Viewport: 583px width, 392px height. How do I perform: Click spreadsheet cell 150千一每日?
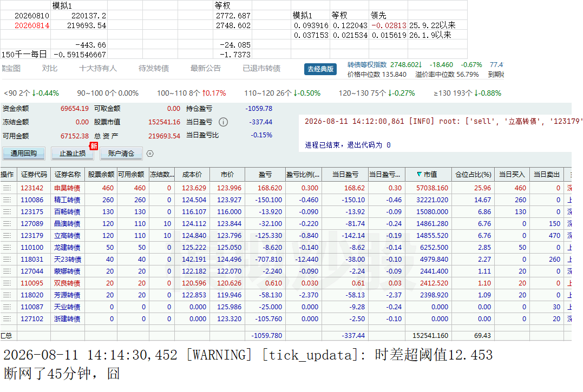(24, 55)
